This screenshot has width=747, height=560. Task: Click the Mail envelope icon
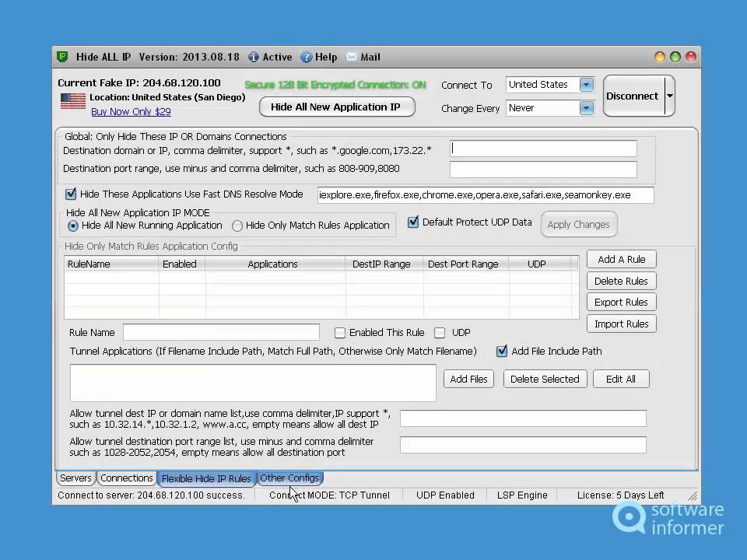351,57
